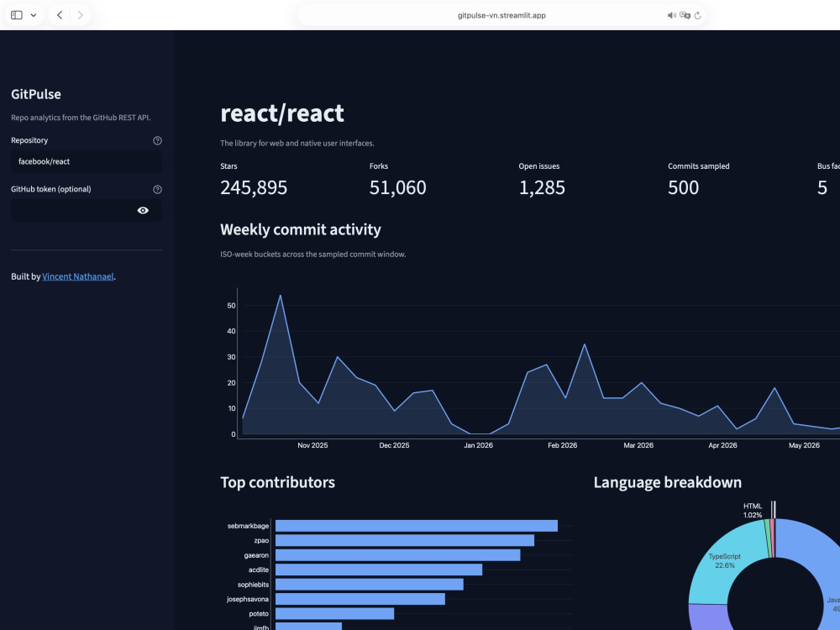Screen dimensions: 840x630
Task: Click the gaearon contributor bar
Action: tap(397, 555)
